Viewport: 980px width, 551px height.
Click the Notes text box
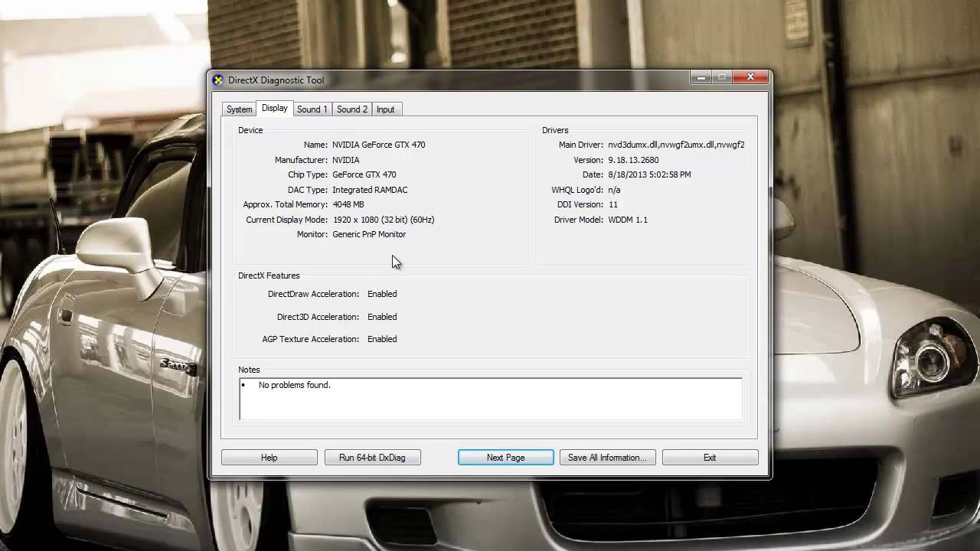(490, 399)
